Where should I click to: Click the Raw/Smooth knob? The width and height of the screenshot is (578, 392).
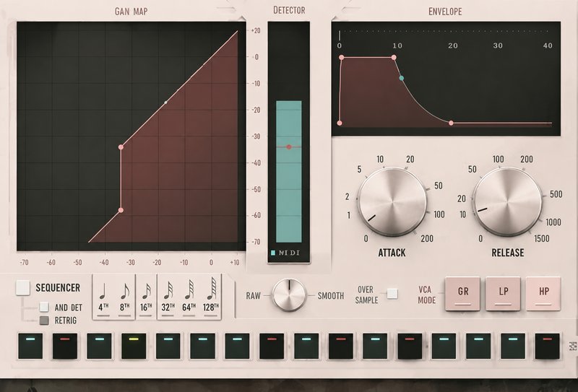point(290,295)
